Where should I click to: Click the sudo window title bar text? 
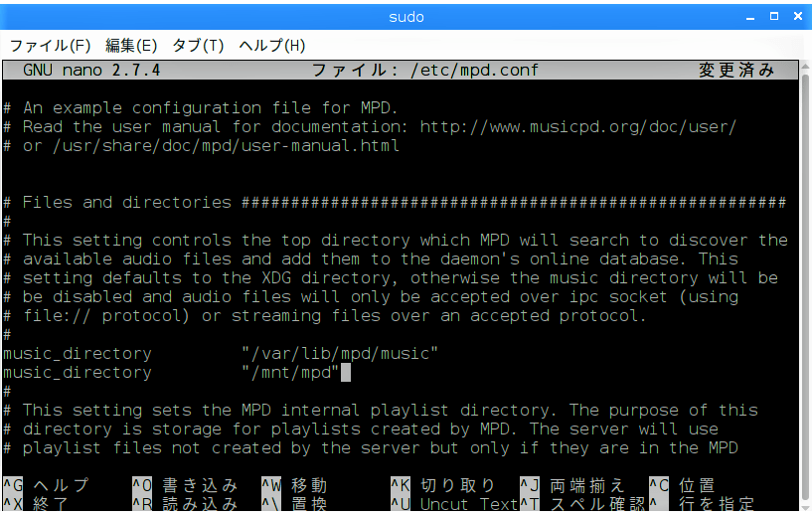[x=406, y=17]
